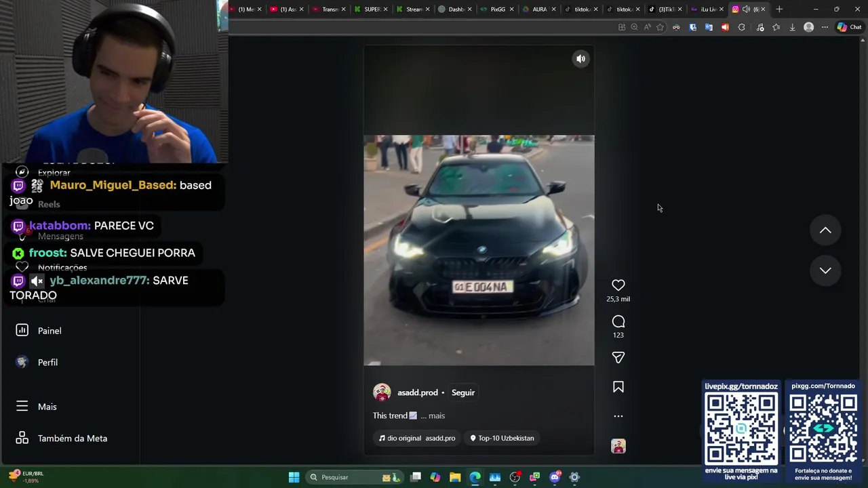Go to the previous reel
868x488 pixels.
(x=825, y=230)
